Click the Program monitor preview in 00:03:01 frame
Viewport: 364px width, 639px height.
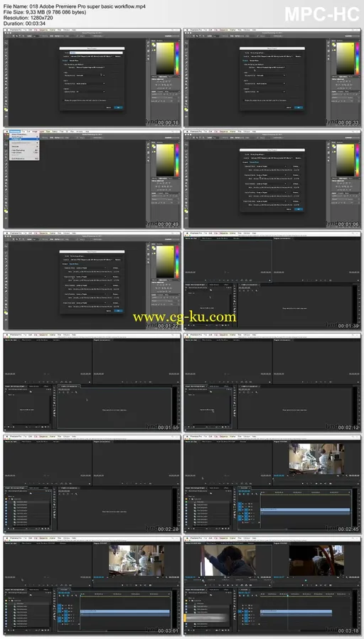coord(136,560)
